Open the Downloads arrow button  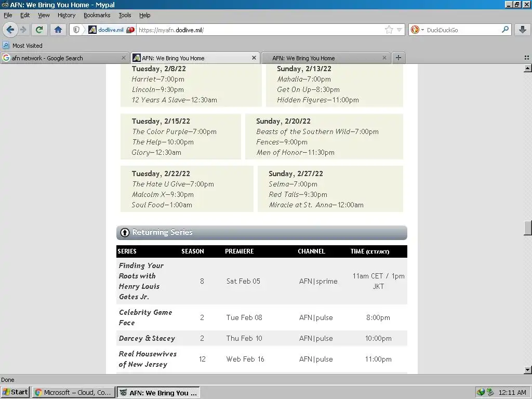coord(523,30)
